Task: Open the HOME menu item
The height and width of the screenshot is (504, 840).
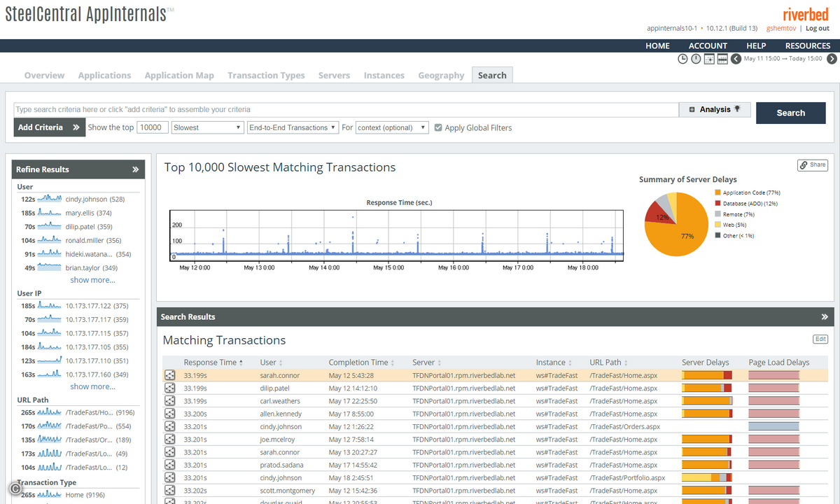Action: click(x=657, y=45)
